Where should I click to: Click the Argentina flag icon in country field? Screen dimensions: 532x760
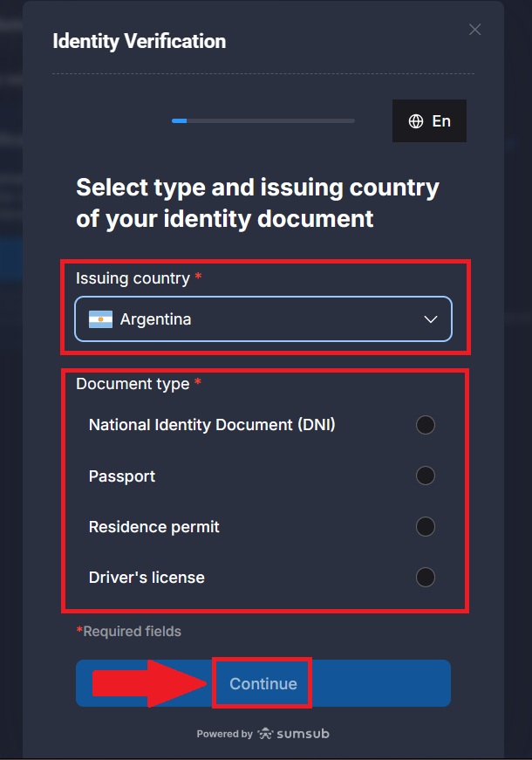102,319
